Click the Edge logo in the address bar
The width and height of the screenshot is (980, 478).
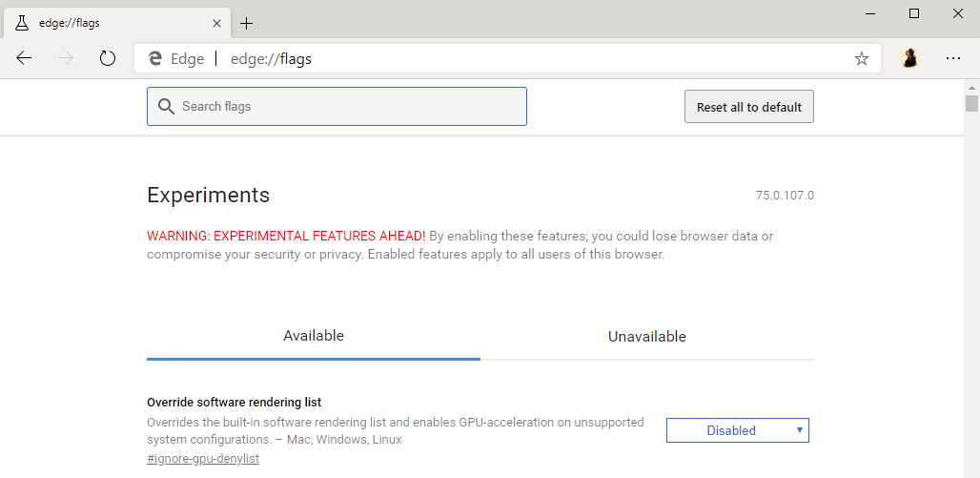pyautogui.click(x=155, y=59)
